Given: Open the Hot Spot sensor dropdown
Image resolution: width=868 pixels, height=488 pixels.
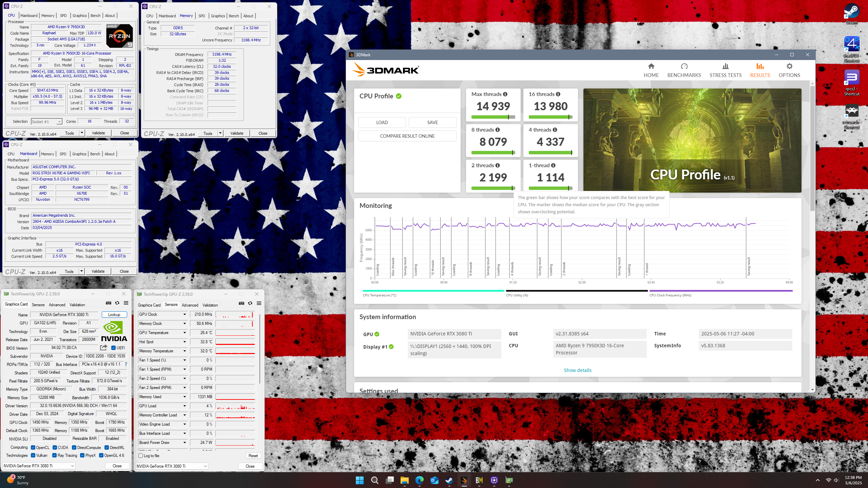Looking at the screenshot, I should click(x=185, y=342).
